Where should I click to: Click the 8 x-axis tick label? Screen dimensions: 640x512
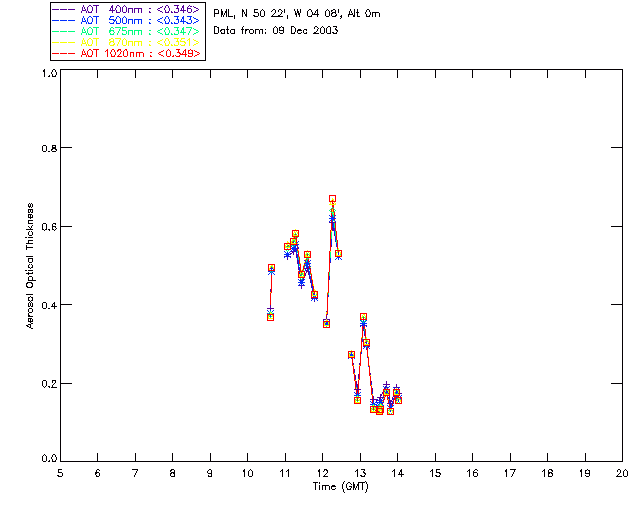point(173,473)
